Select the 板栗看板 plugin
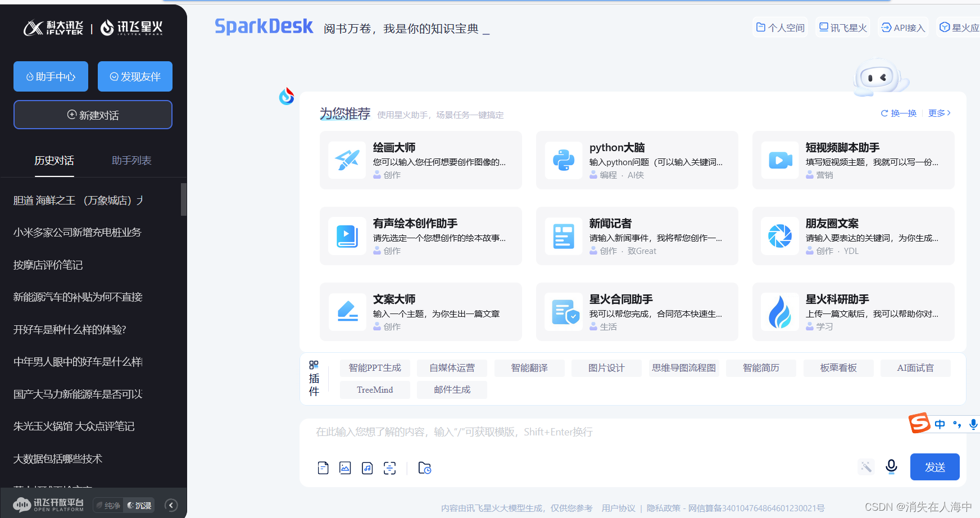This screenshot has height=518, width=980. [x=838, y=368]
